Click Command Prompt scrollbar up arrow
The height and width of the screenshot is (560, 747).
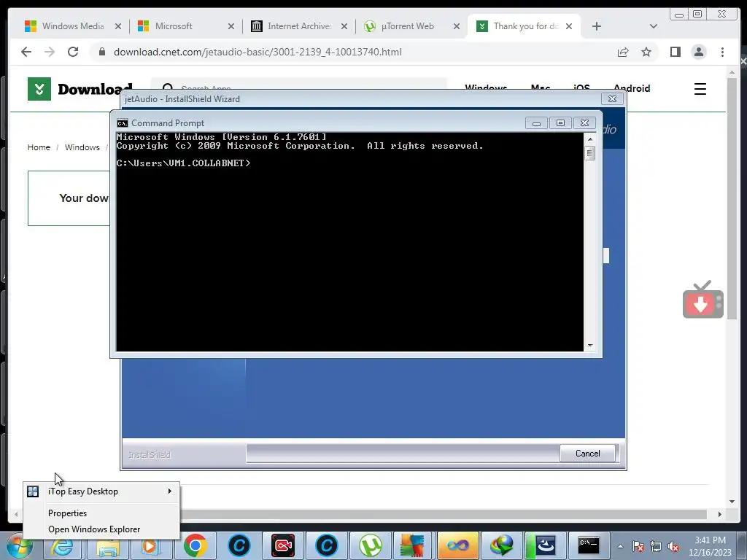[x=590, y=139]
